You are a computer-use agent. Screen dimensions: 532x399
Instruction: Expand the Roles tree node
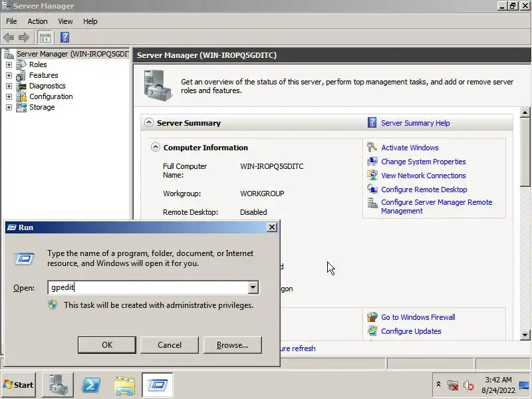point(9,65)
